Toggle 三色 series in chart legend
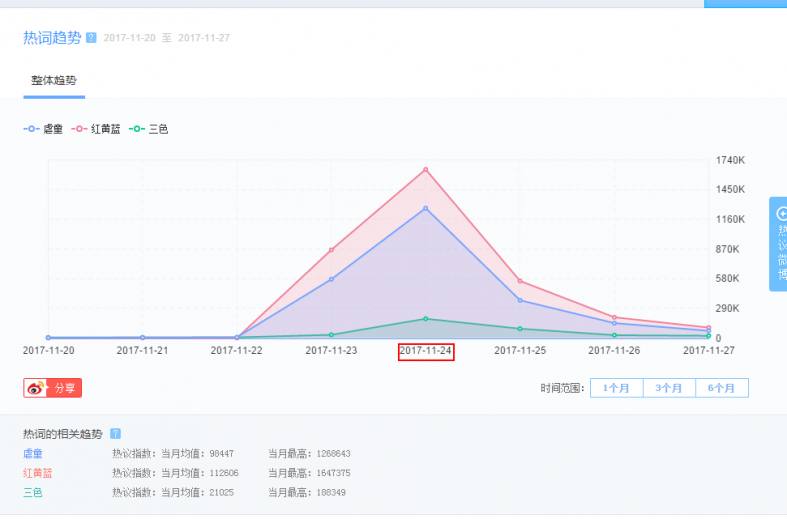787x519 pixels. pyautogui.click(x=149, y=129)
